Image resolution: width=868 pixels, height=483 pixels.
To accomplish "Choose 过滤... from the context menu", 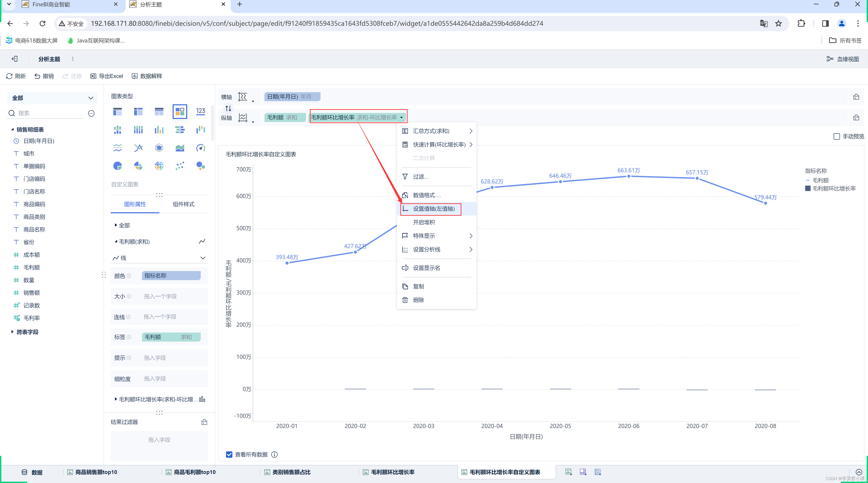I will coord(437,176).
